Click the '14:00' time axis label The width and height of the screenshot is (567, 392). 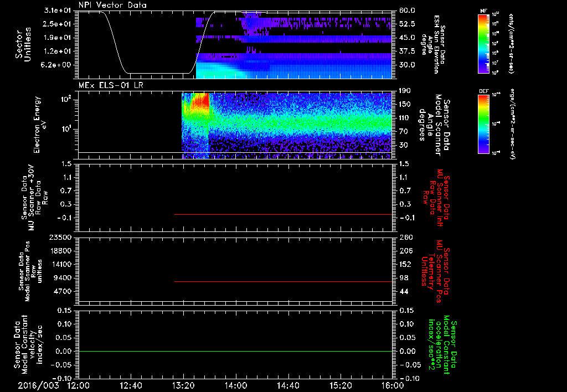(x=236, y=385)
